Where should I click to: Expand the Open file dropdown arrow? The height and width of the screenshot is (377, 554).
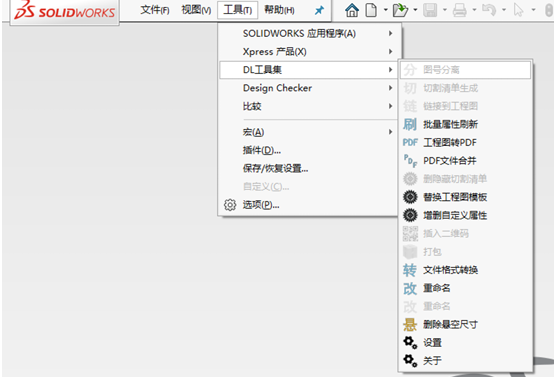415,10
